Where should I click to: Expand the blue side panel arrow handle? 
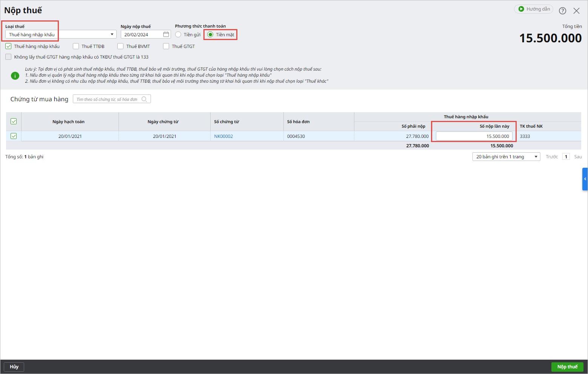[x=585, y=179]
